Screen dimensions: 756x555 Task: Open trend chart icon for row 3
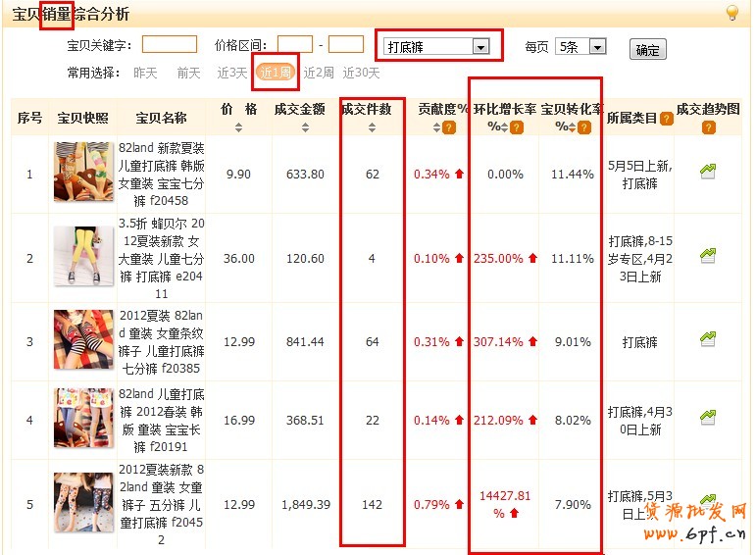tap(708, 339)
